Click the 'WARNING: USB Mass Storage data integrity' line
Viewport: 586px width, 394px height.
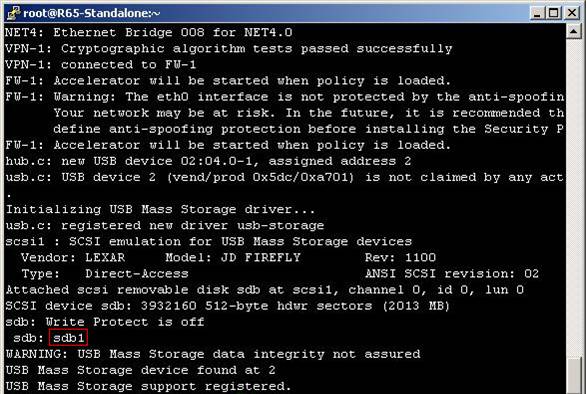point(213,354)
